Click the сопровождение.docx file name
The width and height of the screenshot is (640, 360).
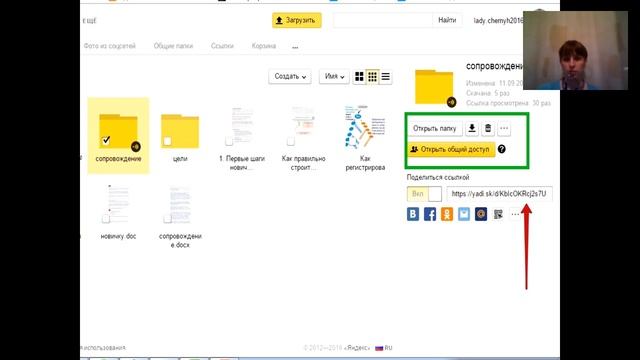click(x=180, y=240)
